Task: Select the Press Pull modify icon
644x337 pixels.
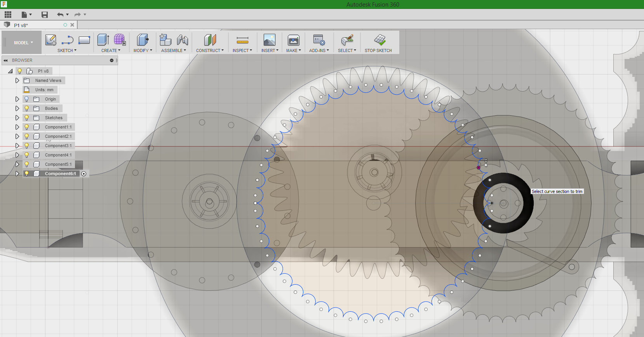Action: [x=143, y=40]
